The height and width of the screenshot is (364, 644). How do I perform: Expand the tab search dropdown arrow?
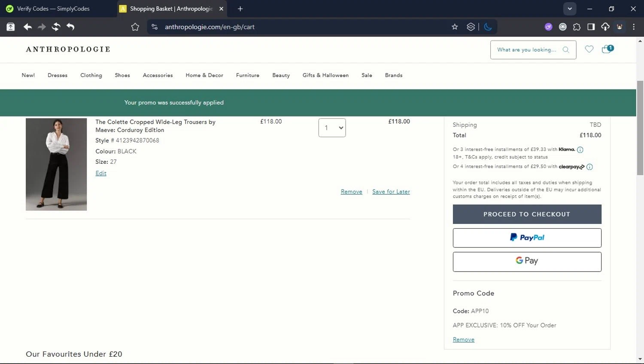(x=570, y=9)
